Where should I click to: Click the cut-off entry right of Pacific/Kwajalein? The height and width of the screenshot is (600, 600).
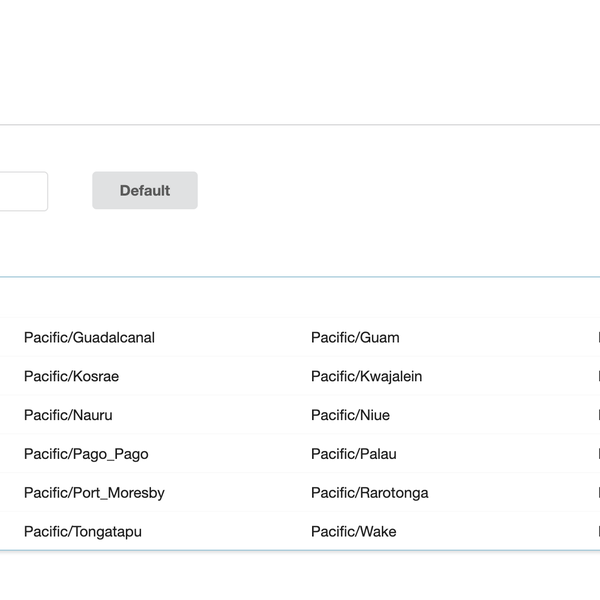(x=597, y=377)
